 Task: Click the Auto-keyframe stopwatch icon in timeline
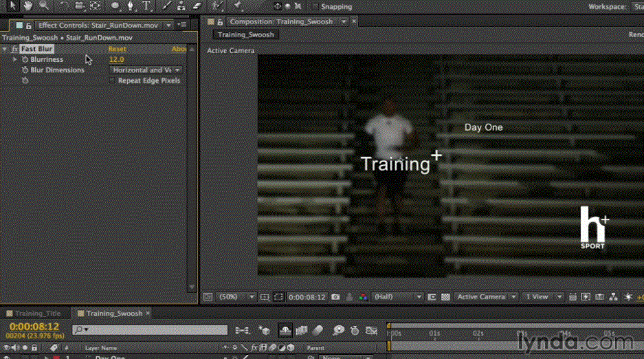click(355, 330)
